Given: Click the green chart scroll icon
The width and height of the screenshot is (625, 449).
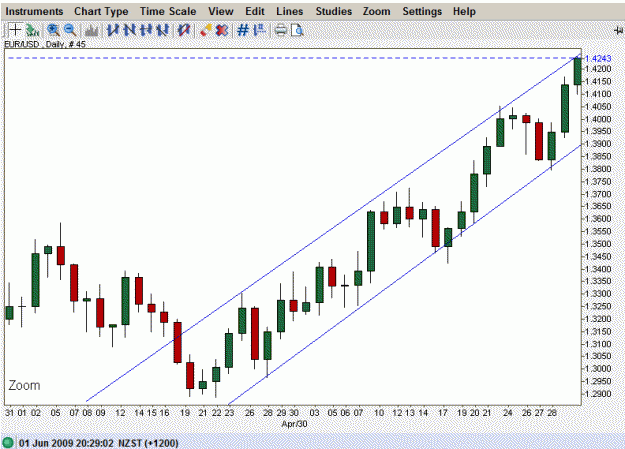Looking at the screenshot, I should tap(32, 30).
